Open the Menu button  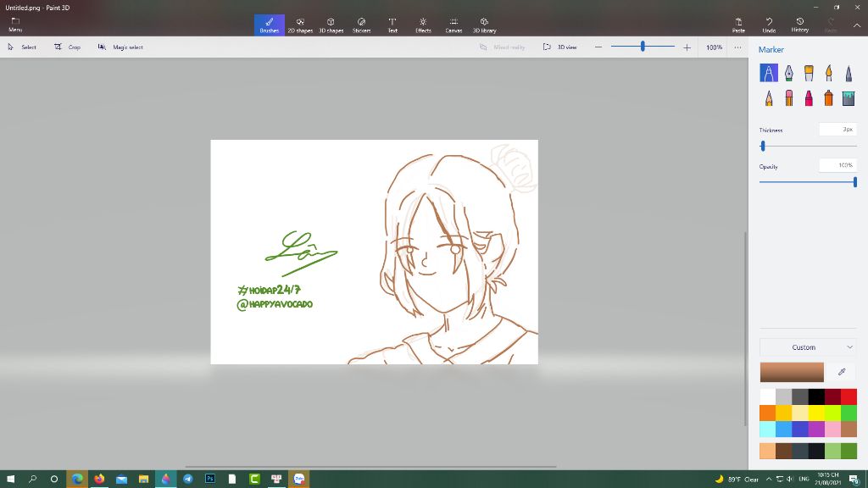click(15, 25)
